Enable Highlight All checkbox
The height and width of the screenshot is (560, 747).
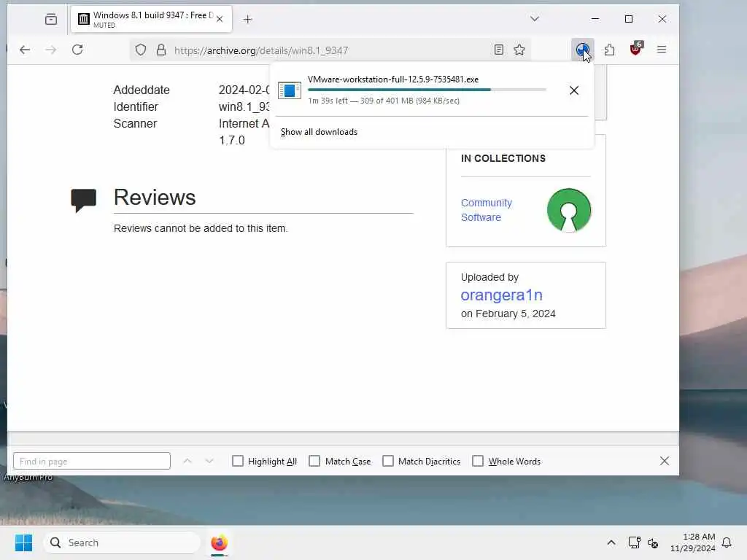pos(237,461)
